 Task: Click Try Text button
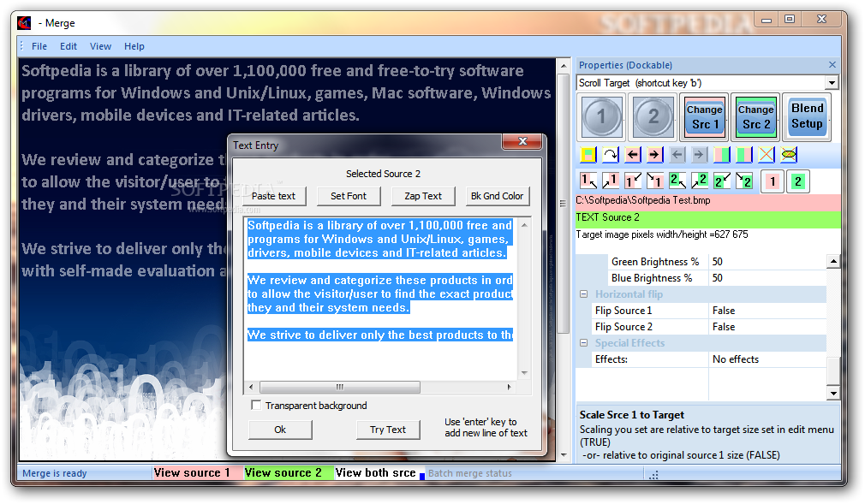coord(388,430)
